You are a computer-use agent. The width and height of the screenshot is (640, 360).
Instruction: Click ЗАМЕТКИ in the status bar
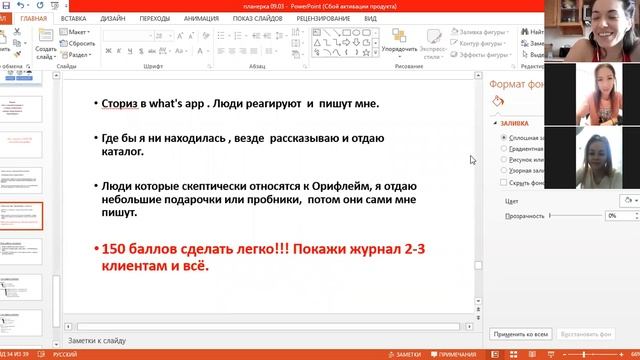click(404, 354)
